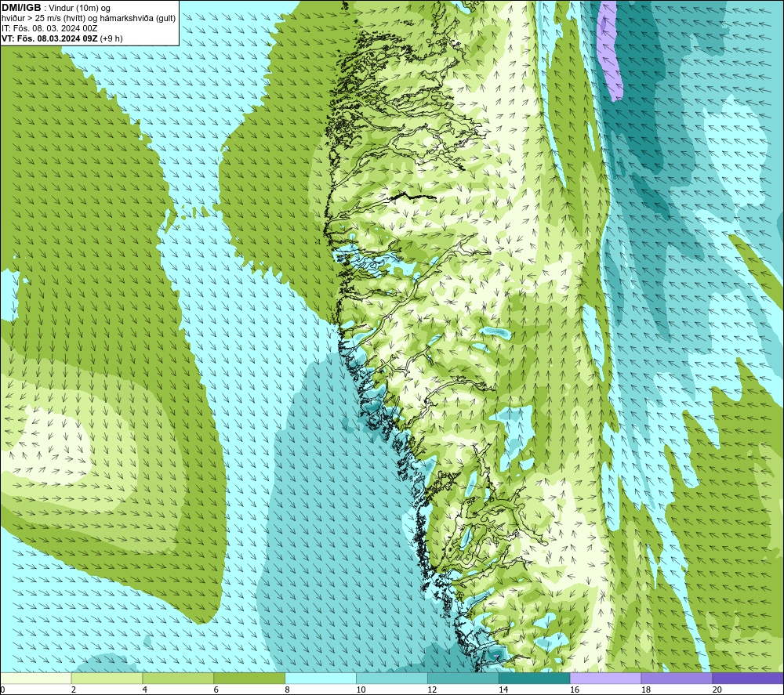
Task: Click the 'Vindur (10m) og' label
Action: [x=79, y=9]
